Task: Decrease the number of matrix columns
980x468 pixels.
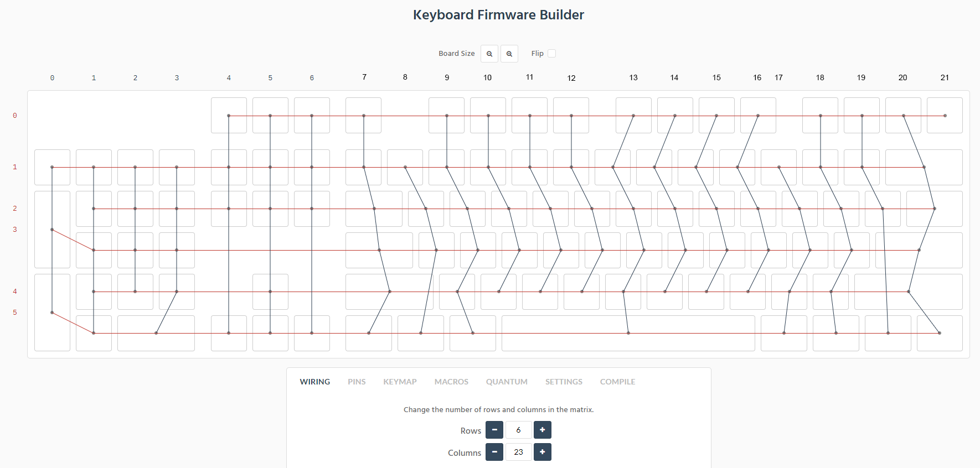Action: pos(494,452)
